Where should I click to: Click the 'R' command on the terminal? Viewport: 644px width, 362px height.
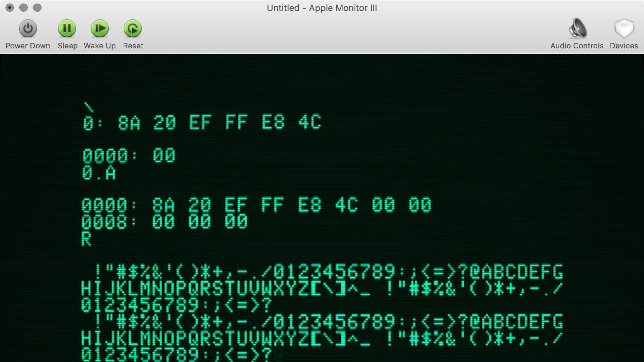click(x=86, y=239)
